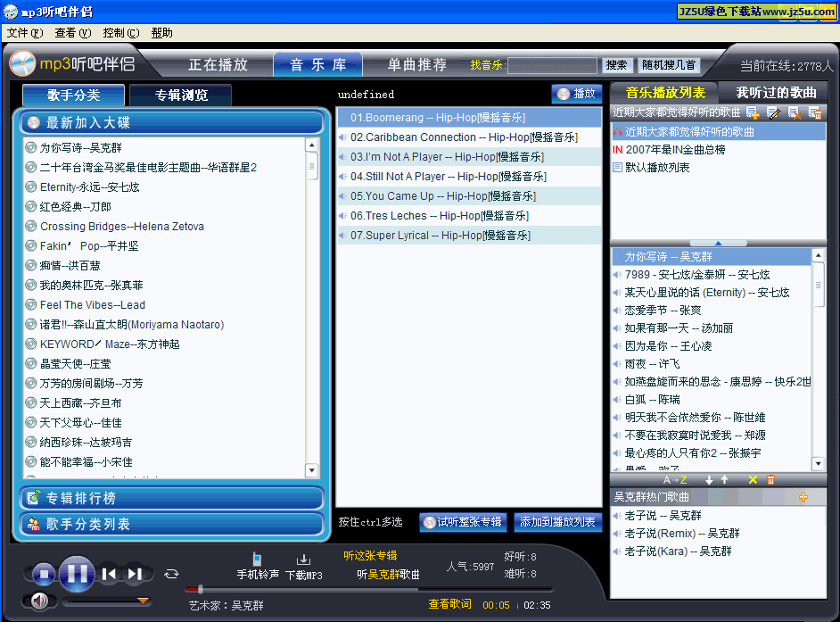Screen dimensions: 840x622
Task: Click playlist songs scrollbar up arrow
Action: (x=818, y=255)
